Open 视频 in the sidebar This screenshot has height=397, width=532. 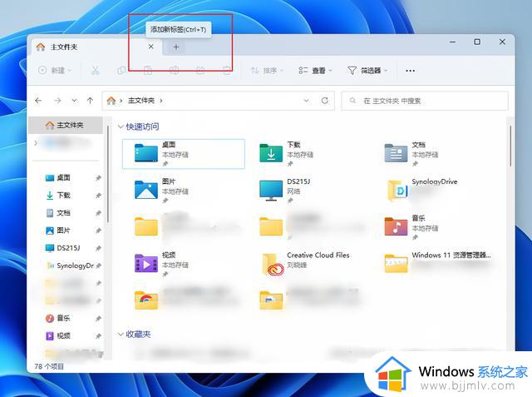pyautogui.click(x=63, y=336)
